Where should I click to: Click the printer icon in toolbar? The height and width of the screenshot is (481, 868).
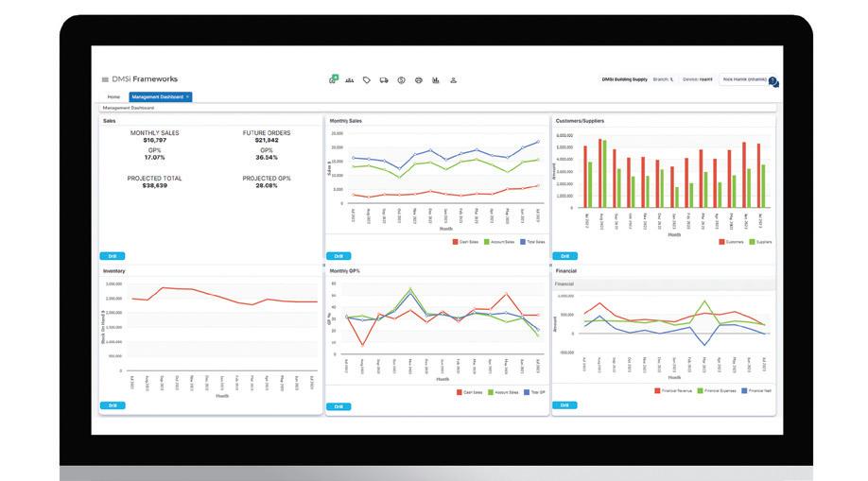click(419, 80)
